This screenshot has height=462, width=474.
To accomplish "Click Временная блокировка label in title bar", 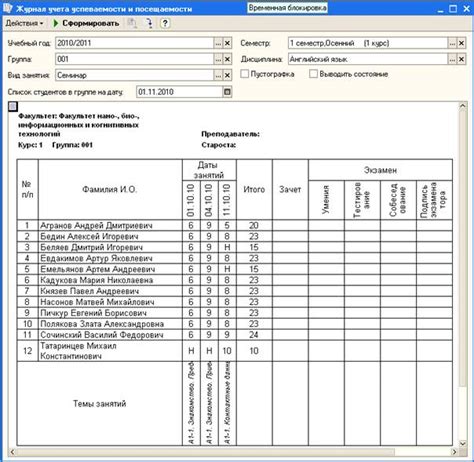I will tap(287, 8).
